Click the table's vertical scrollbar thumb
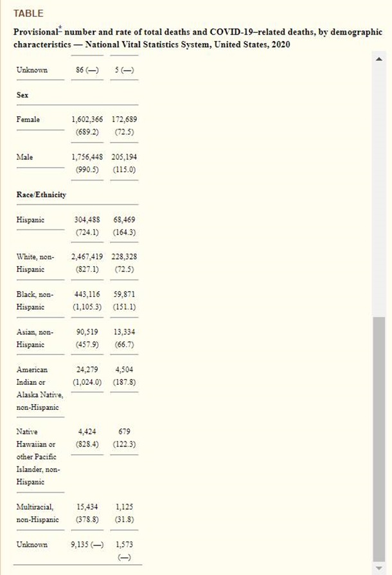Viewport: 392px width, 575px height. tap(379, 443)
